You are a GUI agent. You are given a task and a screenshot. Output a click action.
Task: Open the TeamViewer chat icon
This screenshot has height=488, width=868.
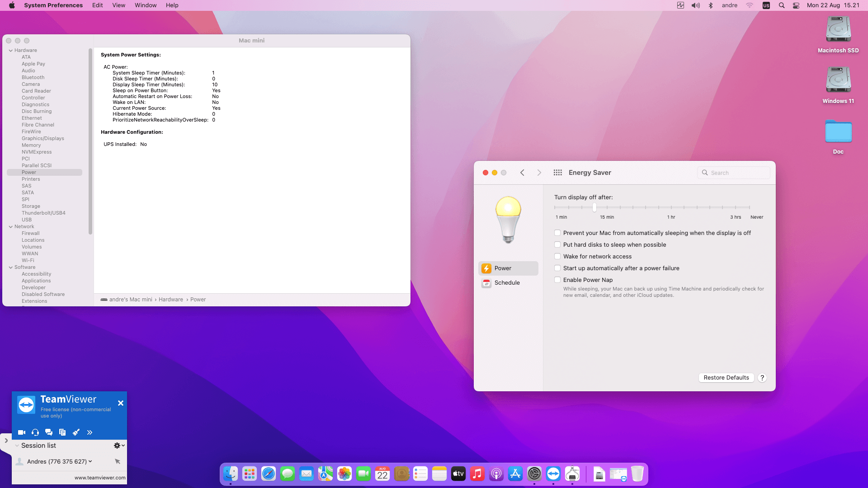pos(49,432)
